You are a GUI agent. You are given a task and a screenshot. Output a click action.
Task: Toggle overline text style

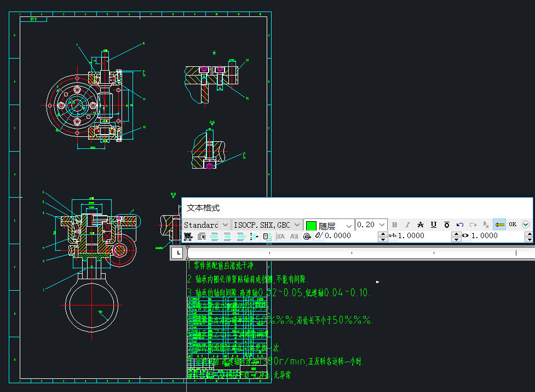click(x=447, y=225)
